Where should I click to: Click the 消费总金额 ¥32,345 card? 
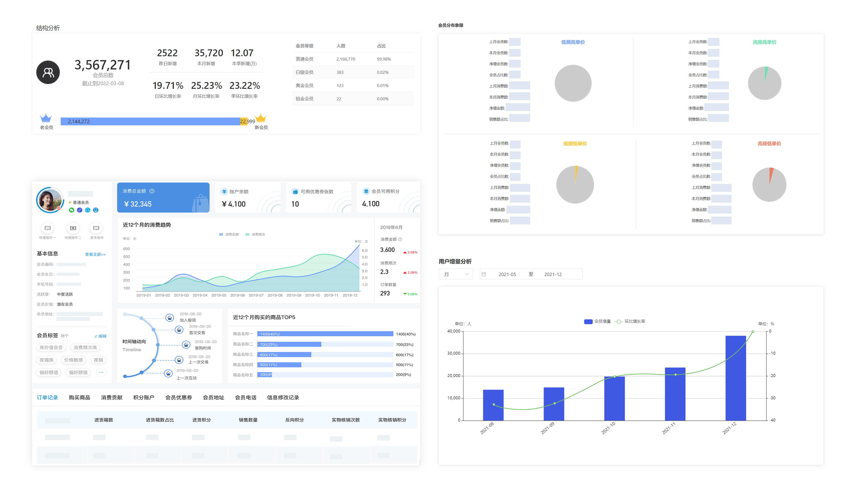163,198
